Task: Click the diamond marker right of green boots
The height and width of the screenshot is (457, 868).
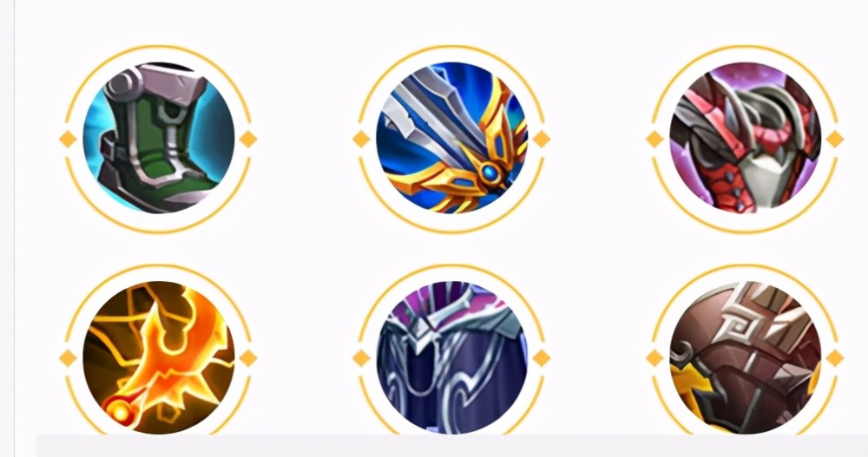Action: coord(248,139)
